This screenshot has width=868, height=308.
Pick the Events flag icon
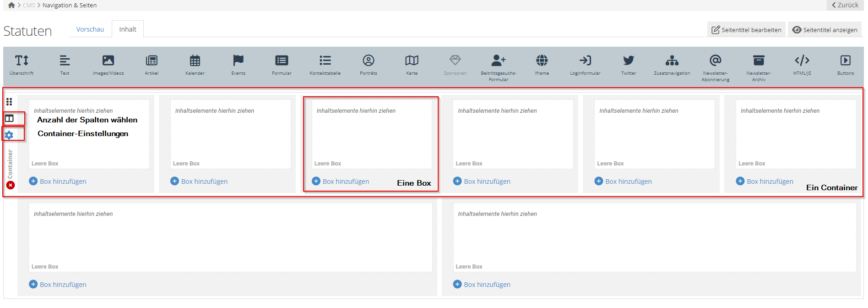tap(238, 60)
